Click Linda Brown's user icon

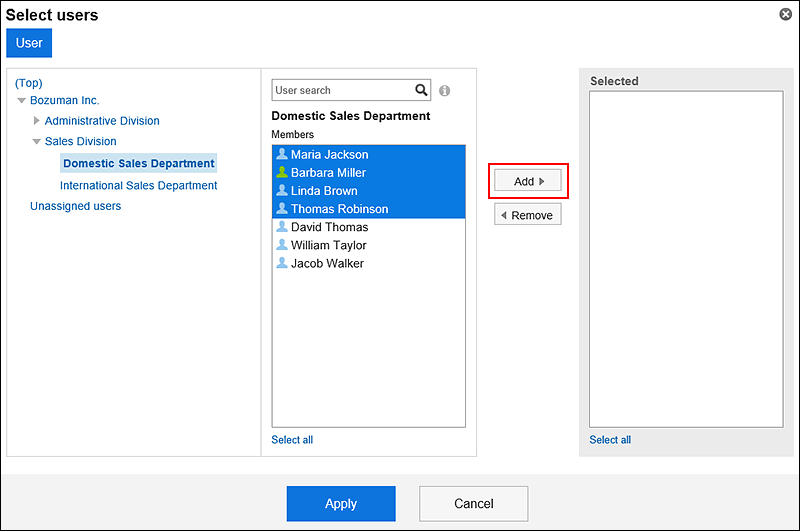(282, 190)
